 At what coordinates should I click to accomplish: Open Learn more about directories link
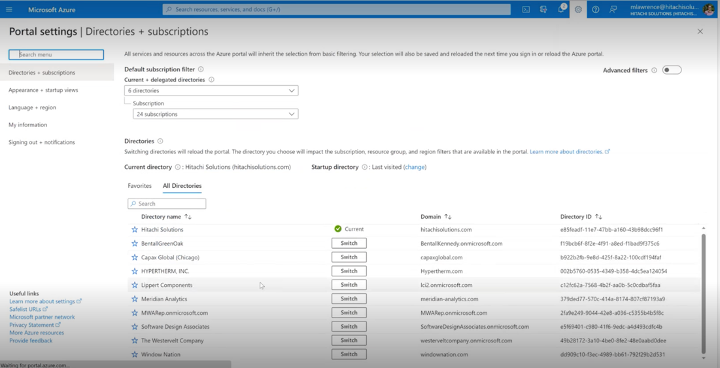(570, 152)
